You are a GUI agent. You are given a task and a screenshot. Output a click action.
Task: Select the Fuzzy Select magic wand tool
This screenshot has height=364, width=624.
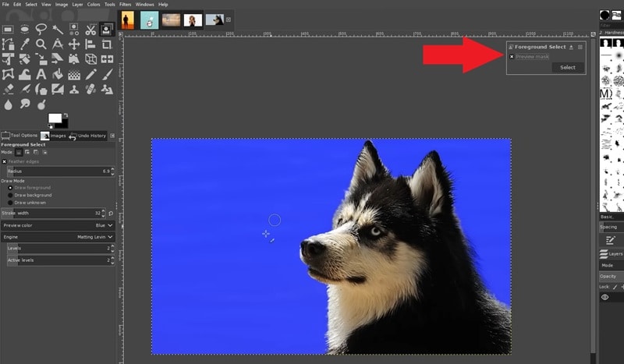tap(58, 29)
